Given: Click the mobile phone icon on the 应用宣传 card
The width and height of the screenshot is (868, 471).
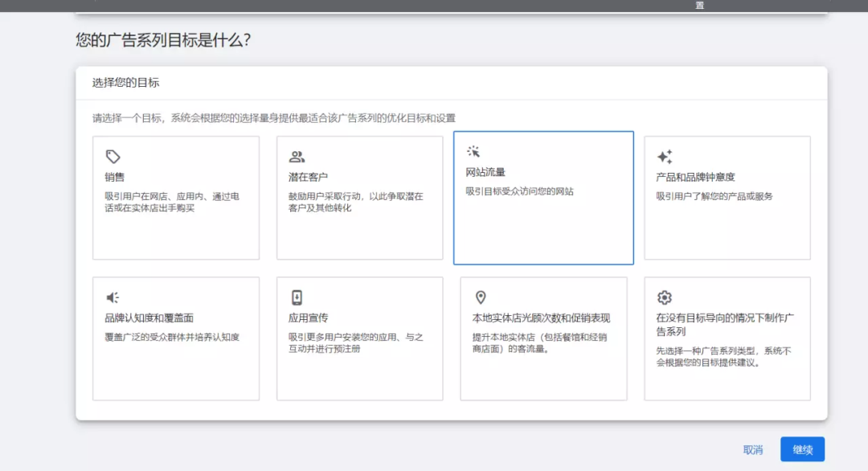Looking at the screenshot, I should pos(296,297).
